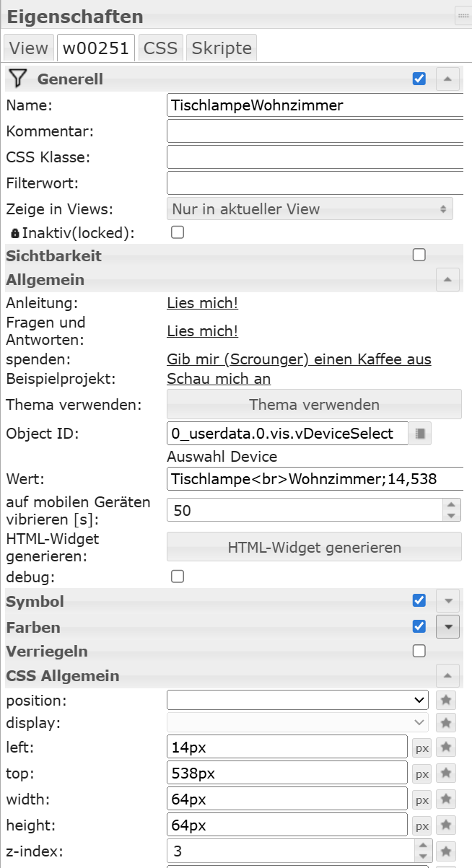Click the star icon next to position
472x868 pixels.
[447, 699]
